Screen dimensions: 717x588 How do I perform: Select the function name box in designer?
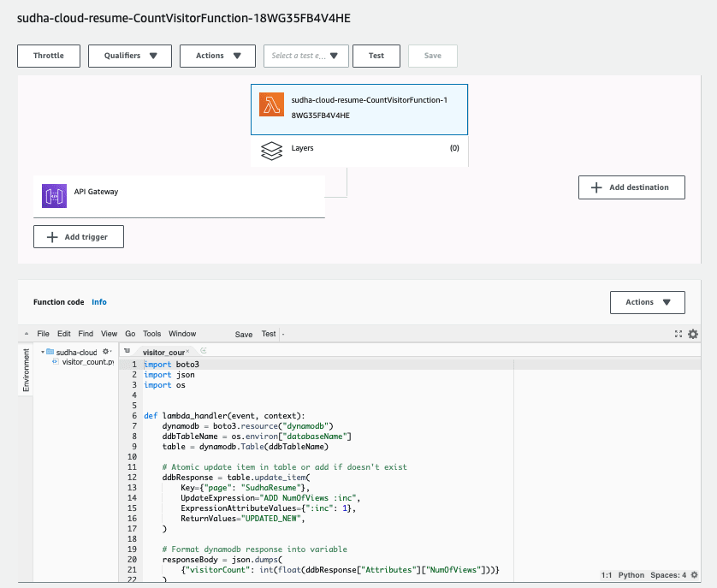[359, 110]
